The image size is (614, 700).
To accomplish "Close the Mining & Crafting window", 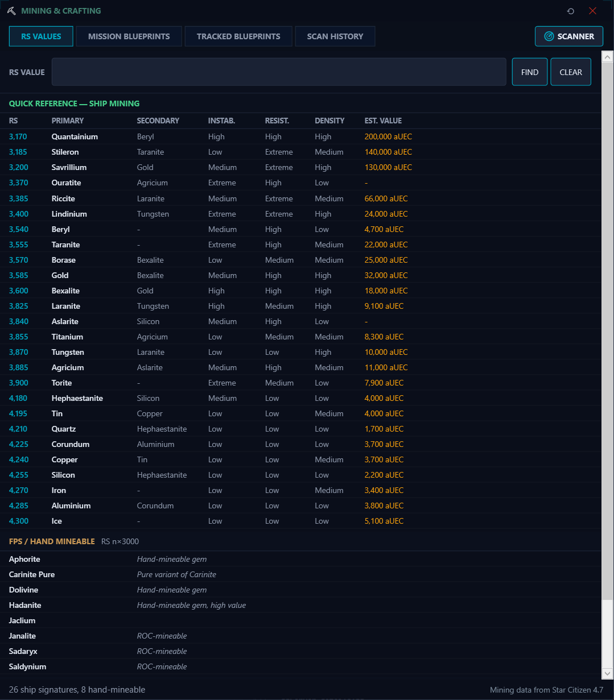I will pyautogui.click(x=592, y=11).
